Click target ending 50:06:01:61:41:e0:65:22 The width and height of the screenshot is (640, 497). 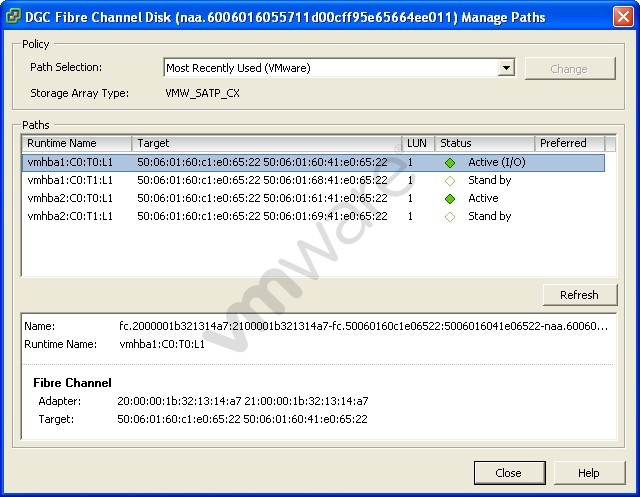[x=262, y=198]
